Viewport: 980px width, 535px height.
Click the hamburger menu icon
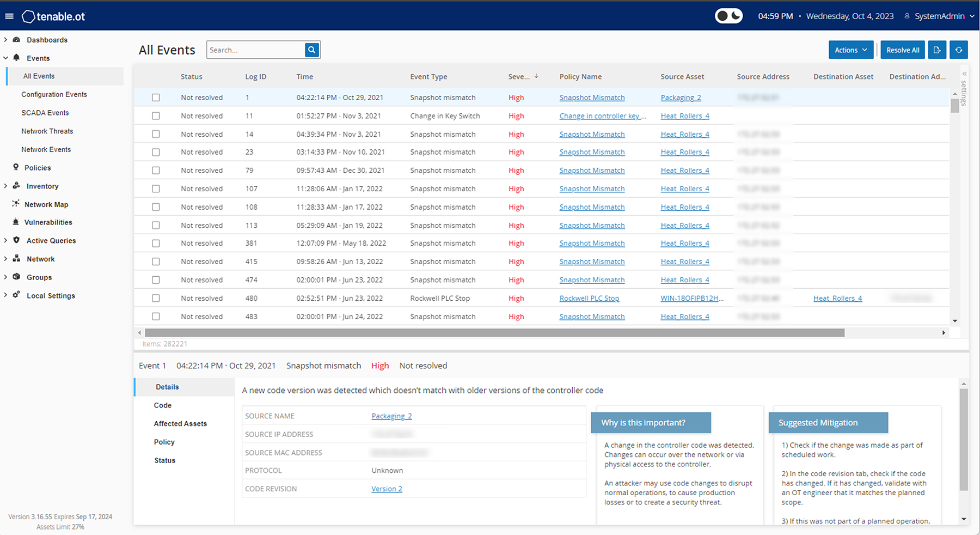9,16
